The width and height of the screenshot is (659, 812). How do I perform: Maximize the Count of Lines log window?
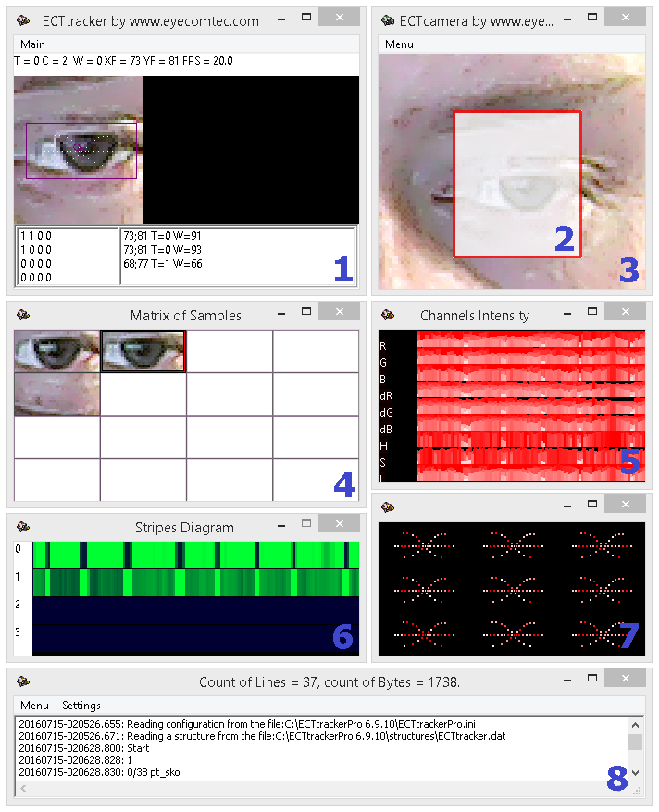point(592,678)
